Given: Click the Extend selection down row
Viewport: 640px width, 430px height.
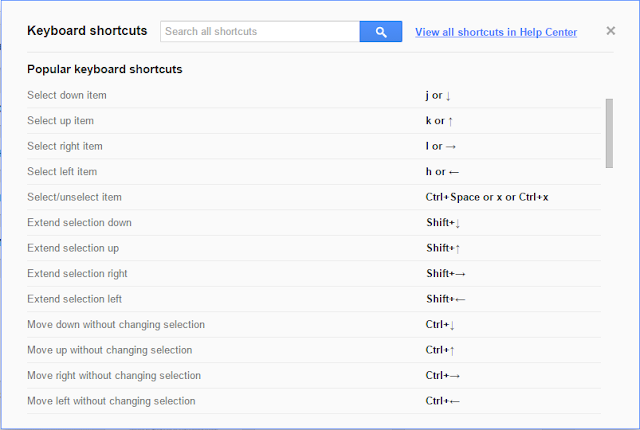Looking at the screenshot, I should click(79, 222).
